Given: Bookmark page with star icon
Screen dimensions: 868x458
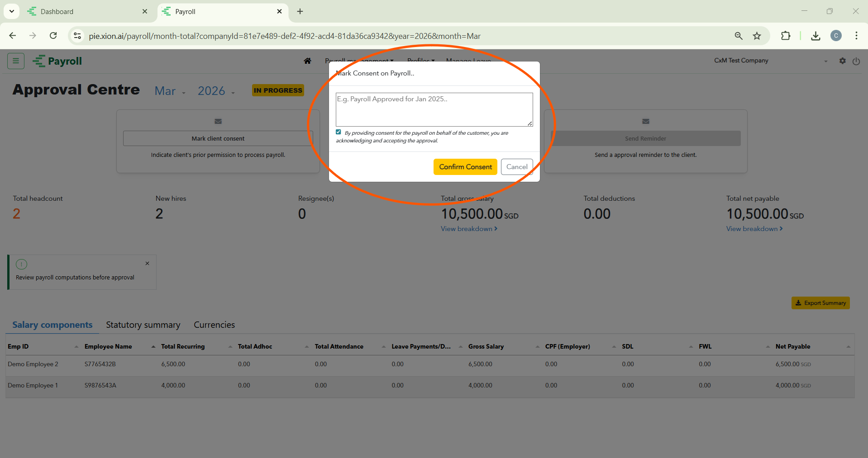Looking at the screenshot, I should [x=757, y=36].
